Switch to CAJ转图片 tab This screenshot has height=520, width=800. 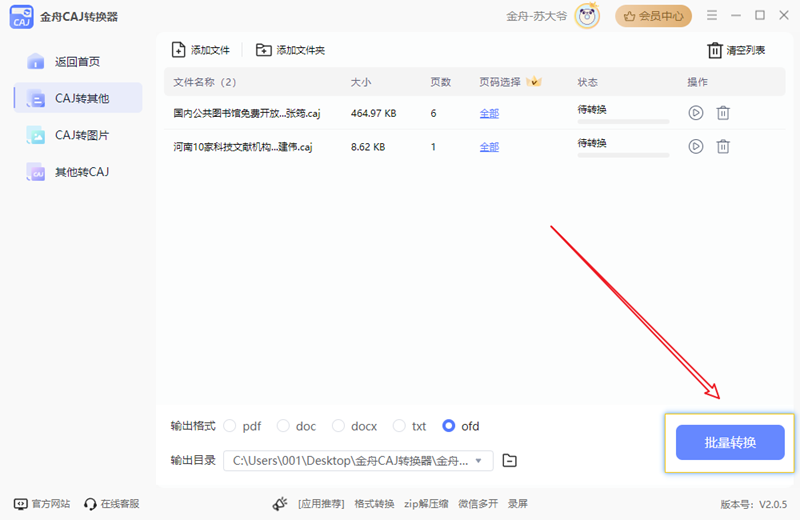[80, 135]
